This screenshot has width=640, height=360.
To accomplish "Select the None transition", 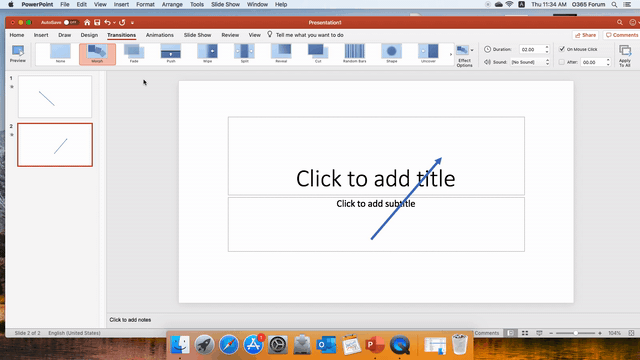I will pyautogui.click(x=60, y=53).
